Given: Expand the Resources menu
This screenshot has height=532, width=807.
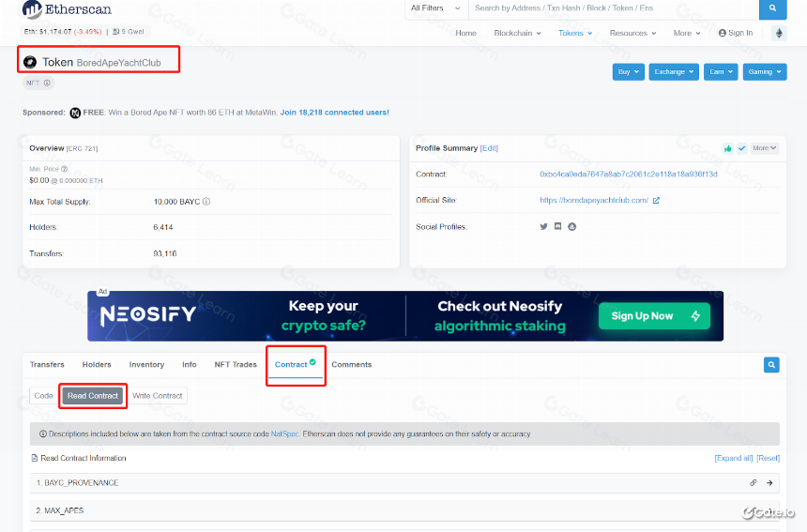Looking at the screenshot, I should (632, 33).
